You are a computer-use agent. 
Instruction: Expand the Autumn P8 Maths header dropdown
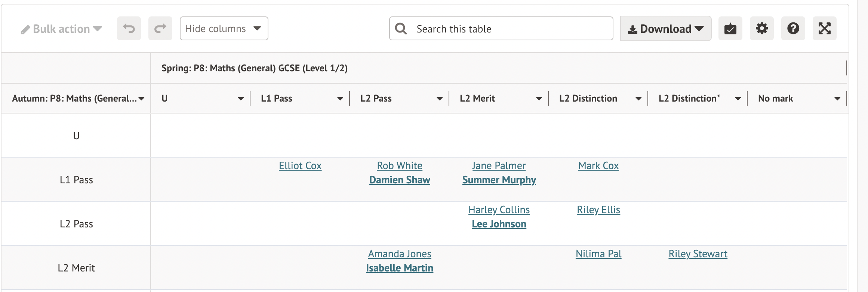coord(141,99)
